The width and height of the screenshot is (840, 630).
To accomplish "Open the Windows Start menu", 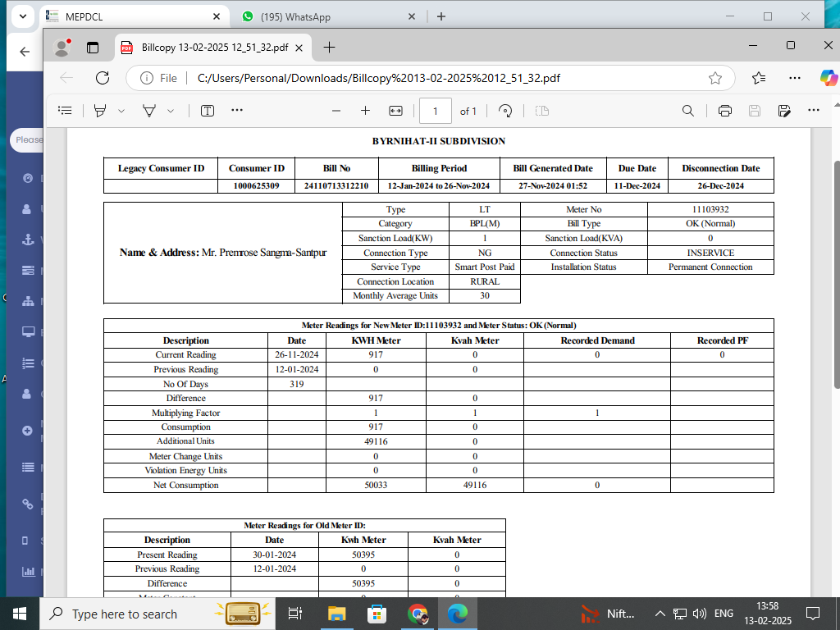I will pyautogui.click(x=20, y=614).
